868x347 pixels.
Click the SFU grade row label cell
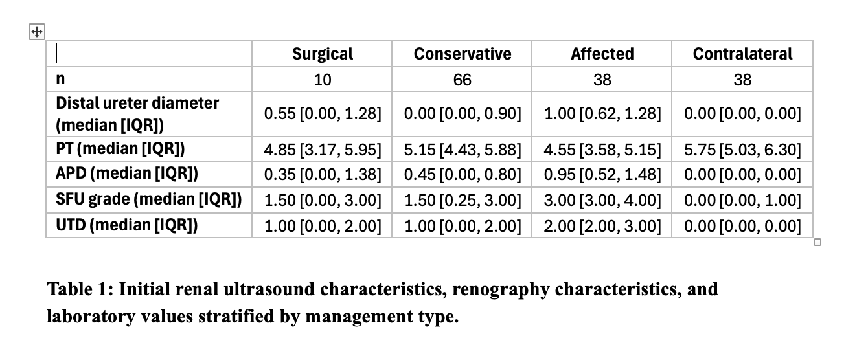pyautogui.click(x=148, y=200)
